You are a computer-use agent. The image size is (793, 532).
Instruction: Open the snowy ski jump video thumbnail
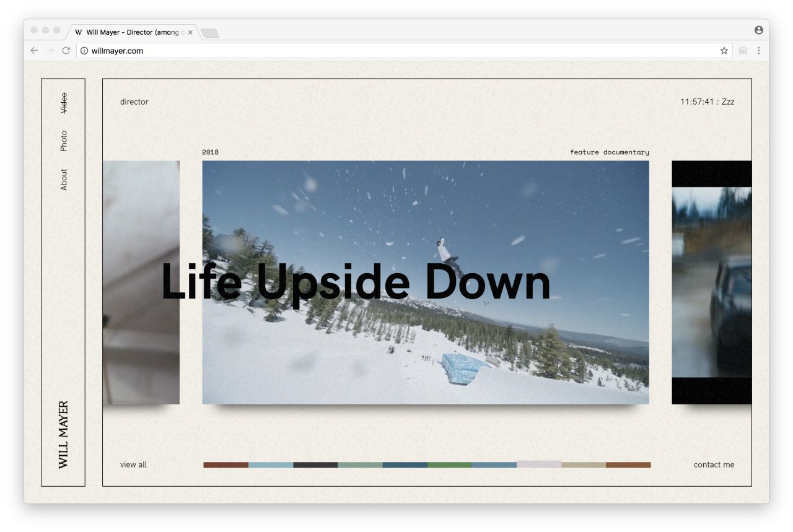tap(426, 282)
